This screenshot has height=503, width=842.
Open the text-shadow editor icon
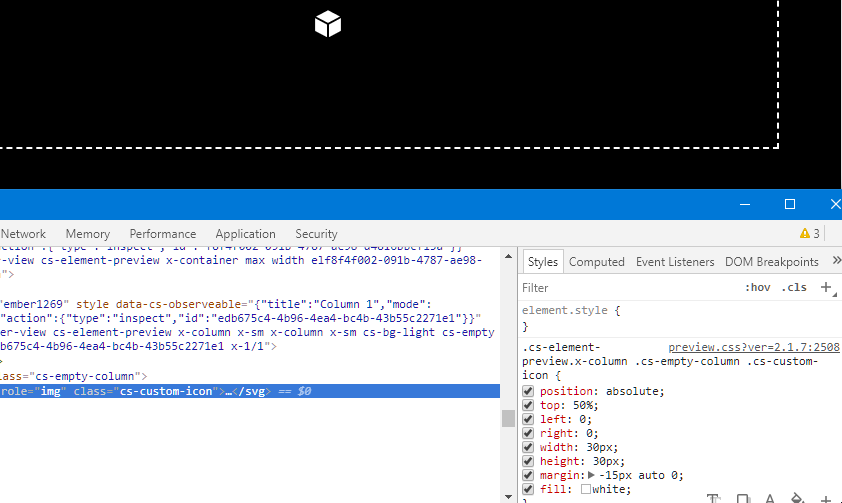click(714, 498)
